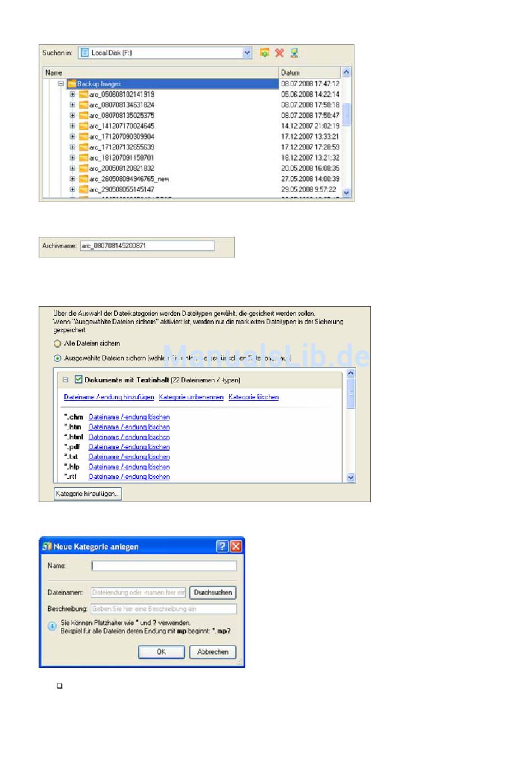This screenshot has height=772, width=532.
Task: Click folder icon of arc_171207132655639
Action: 83,147
